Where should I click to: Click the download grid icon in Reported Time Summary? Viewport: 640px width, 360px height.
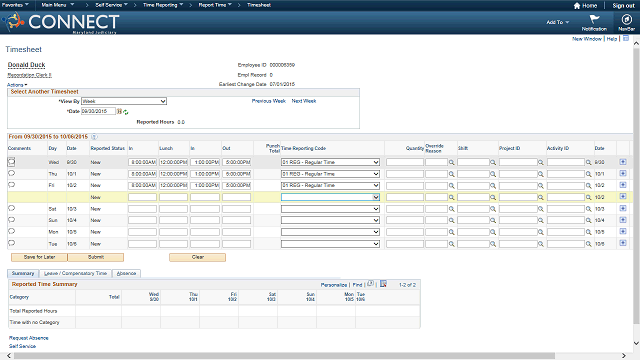tap(383, 284)
